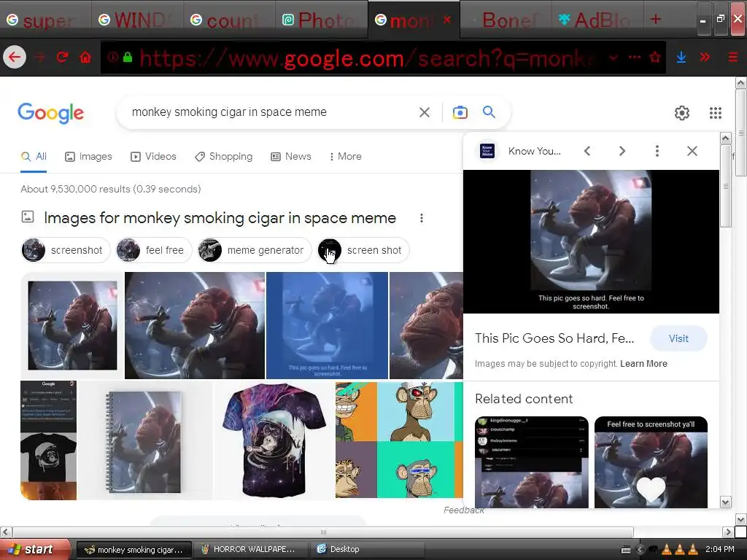Click the Know Your Meme source icon

coord(487,151)
